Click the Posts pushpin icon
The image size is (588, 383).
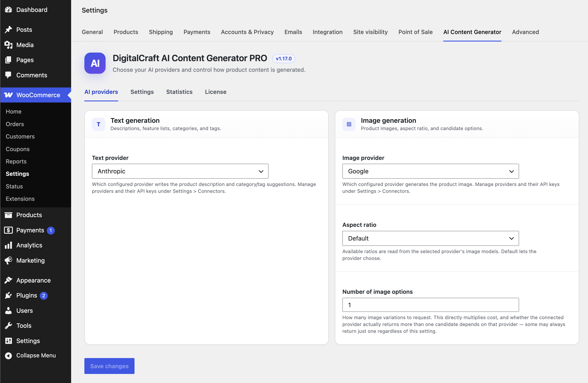click(x=8, y=30)
